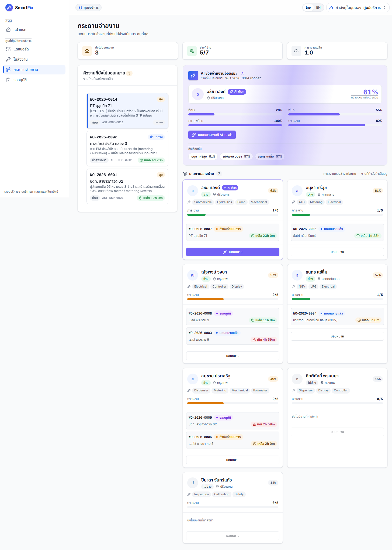This screenshot has height=550, width=392.
Task: Open รออนุมัติ from the sidebar
Action: coord(34,80)
